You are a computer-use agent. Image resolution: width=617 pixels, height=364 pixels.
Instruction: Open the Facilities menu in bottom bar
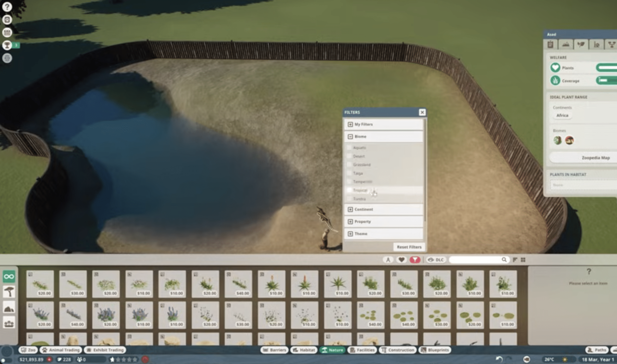362,350
